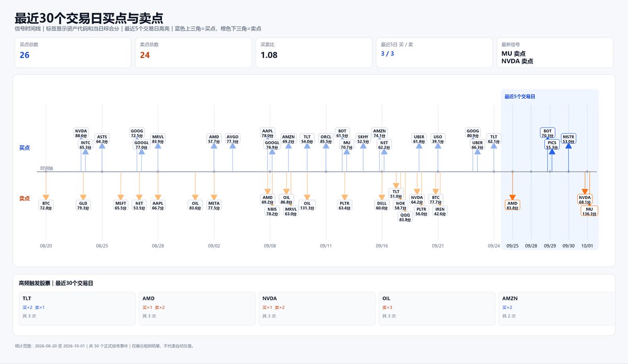This screenshot has height=364, width=628.
Task: Open the AMZN 买×2 card
Action: [x=556, y=309]
